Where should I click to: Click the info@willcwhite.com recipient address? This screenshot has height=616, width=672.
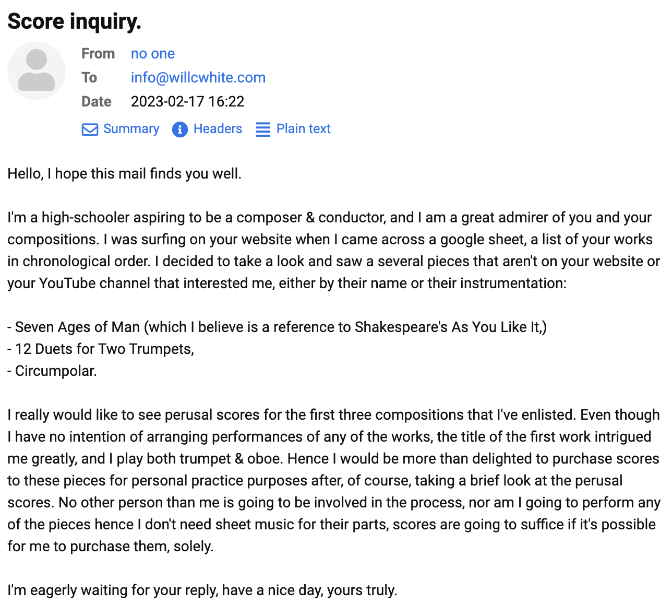coord(198,78)
